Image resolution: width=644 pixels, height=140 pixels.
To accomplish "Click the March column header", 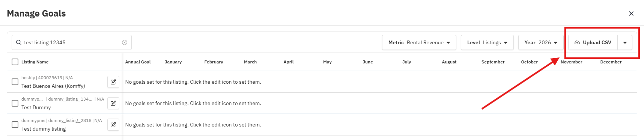I will click(250, 62).
